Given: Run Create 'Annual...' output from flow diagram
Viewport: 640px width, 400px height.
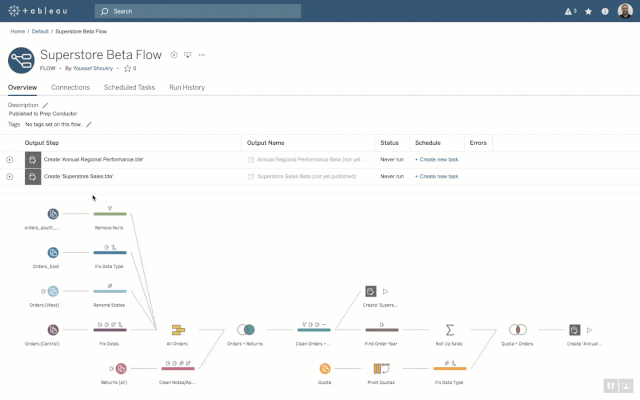Looking at the screenshot, I should [589, 330].
